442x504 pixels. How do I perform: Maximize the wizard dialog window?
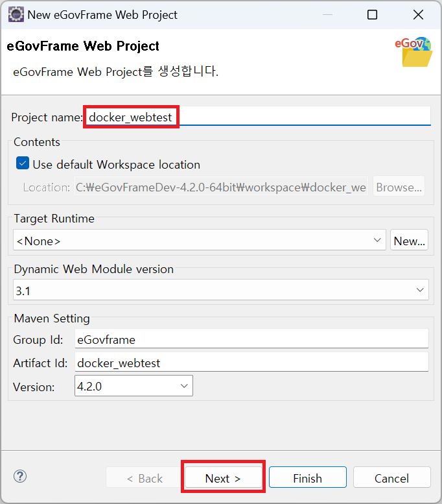[372, 14]
